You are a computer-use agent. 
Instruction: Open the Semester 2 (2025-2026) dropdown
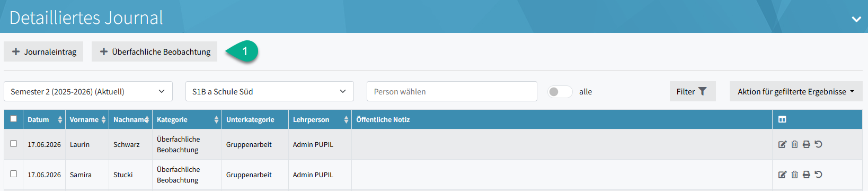[x=88, y=91]
